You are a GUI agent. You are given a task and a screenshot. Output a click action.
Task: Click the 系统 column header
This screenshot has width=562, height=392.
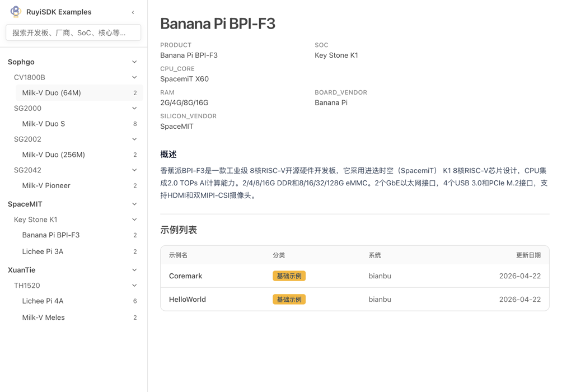[x=374, y=255]
